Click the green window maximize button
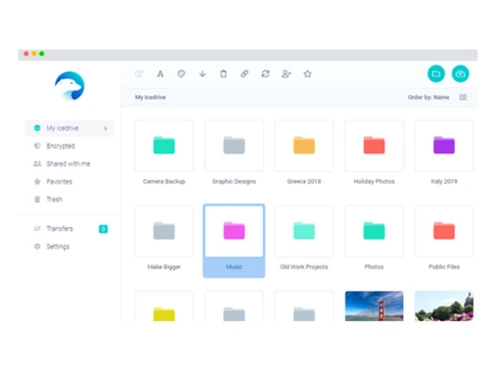 point(42,54)
